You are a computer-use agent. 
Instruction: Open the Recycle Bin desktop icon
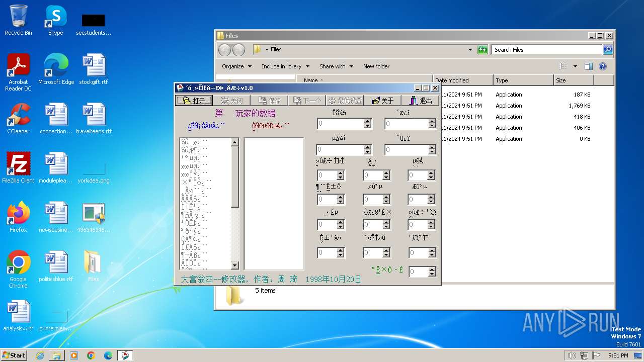[x=18, y=20]
